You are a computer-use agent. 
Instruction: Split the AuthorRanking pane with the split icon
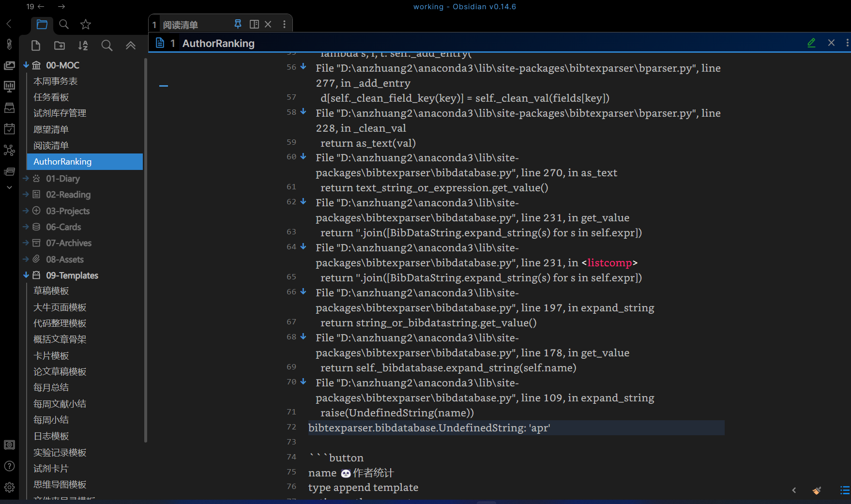coord(254,23)
